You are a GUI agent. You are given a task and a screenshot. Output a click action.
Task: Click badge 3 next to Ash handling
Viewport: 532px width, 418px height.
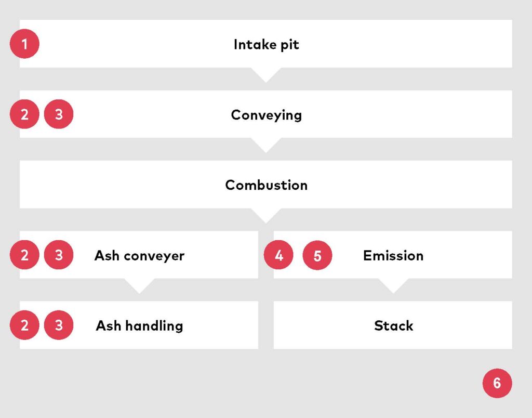click(59, 325)
